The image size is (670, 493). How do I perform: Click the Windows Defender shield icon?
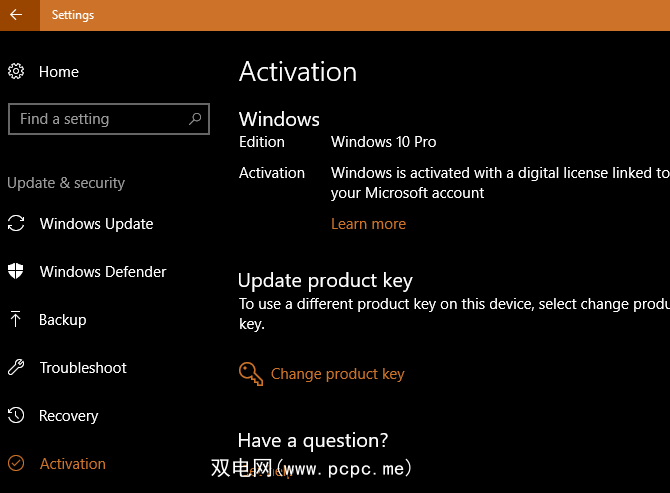point(16,272)
